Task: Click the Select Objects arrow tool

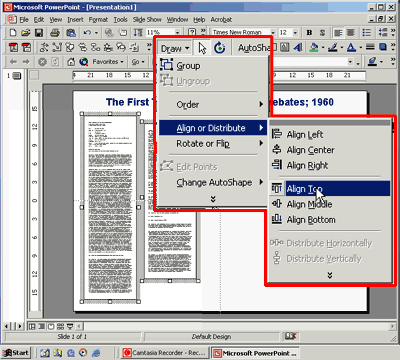Action: pyautogui.click(x=202, y=48)
